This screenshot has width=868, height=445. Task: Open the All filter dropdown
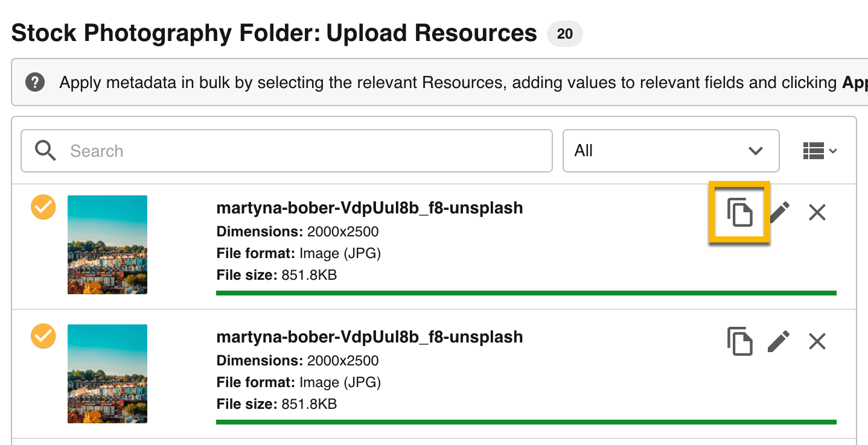pyautogui.click(x=671, y=151)
